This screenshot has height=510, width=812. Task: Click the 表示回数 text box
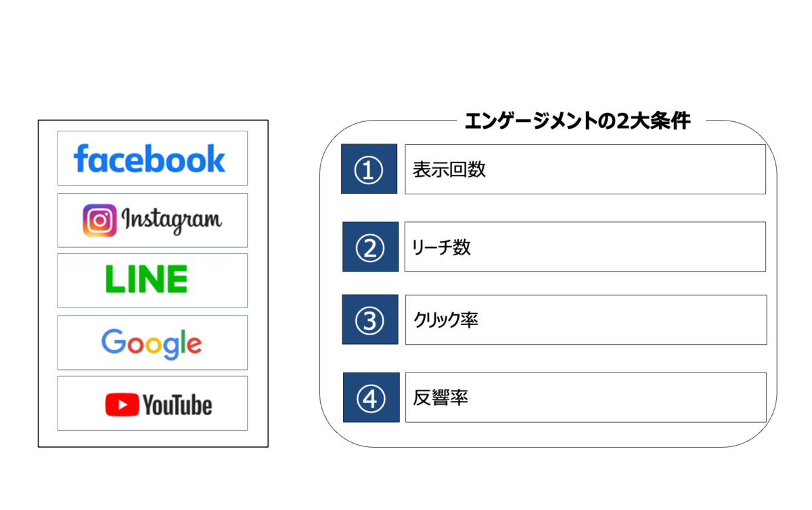(585, 169)
